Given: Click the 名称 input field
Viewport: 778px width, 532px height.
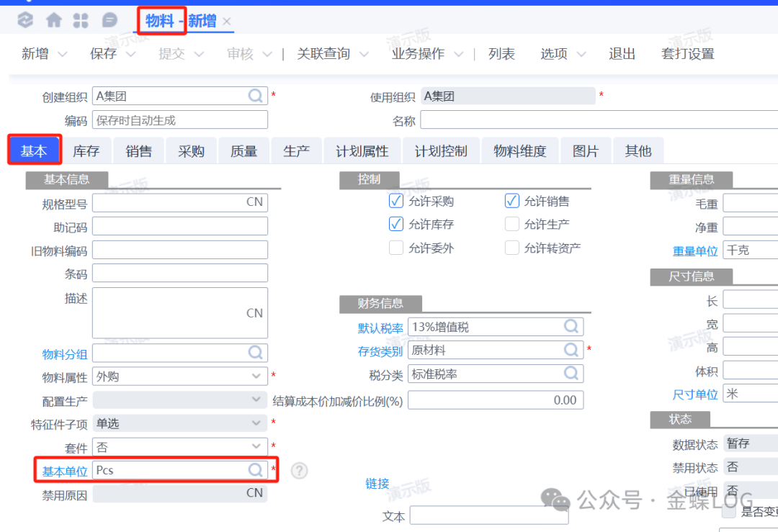Looking at the screenshot, I should point(598,120).
